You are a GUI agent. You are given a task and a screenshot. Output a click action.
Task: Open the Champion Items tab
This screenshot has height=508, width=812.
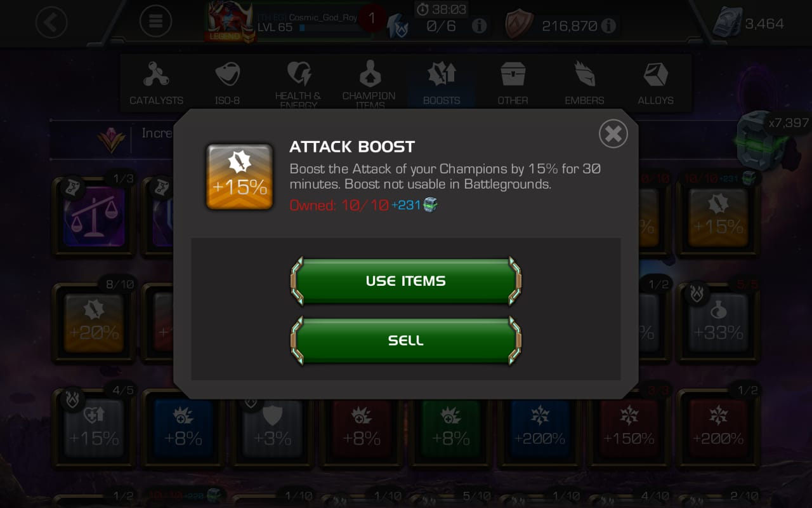coord(369,83)
